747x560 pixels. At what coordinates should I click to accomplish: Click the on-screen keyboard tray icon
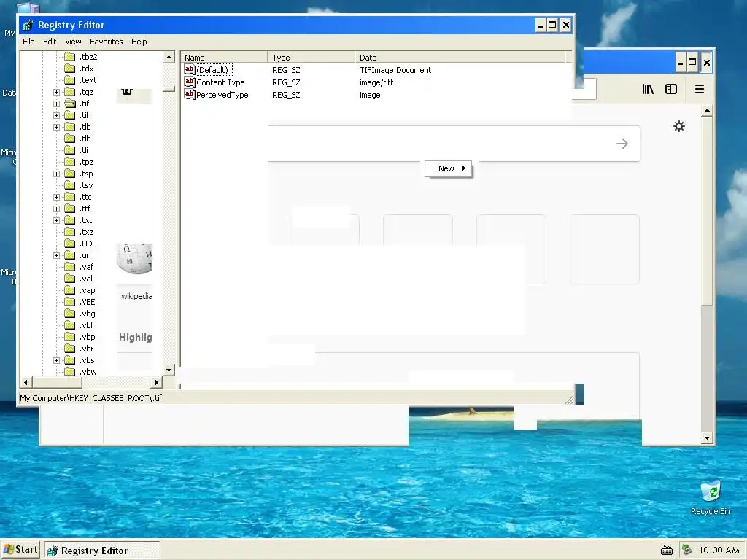[667, 551]
